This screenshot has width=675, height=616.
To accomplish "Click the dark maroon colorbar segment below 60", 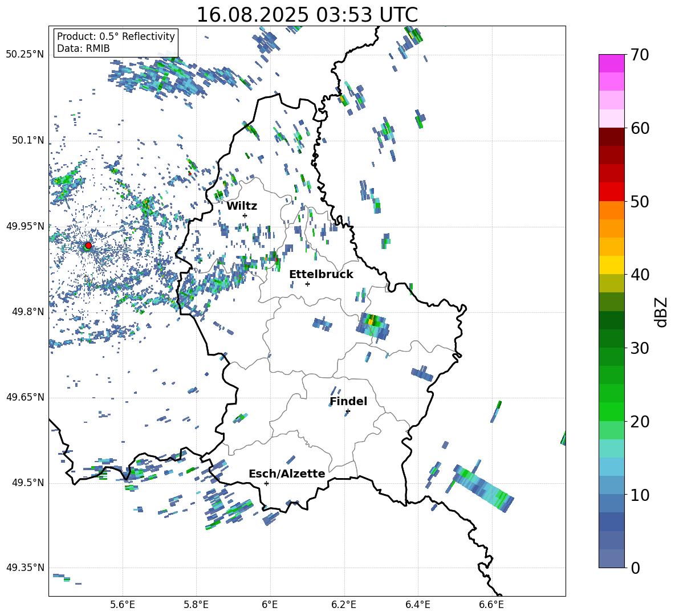I will [x=611, y=136].
